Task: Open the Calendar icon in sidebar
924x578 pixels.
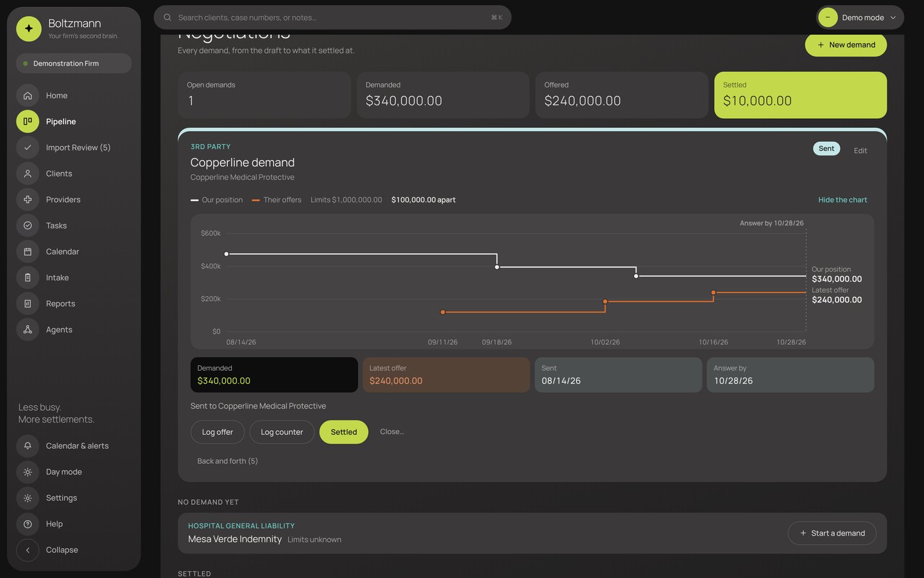Action: coord(28,252)
